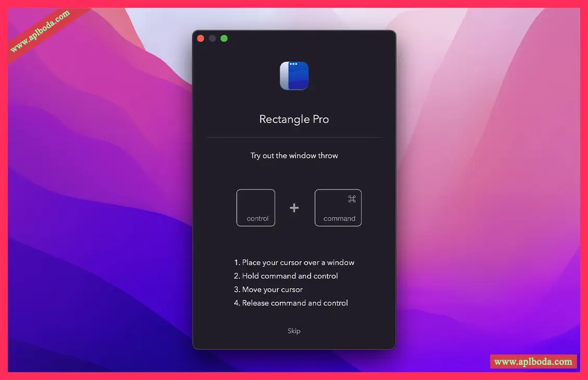588x380 pixels.
Task: Click the gray minimize window button
Action: click(212, 39)
